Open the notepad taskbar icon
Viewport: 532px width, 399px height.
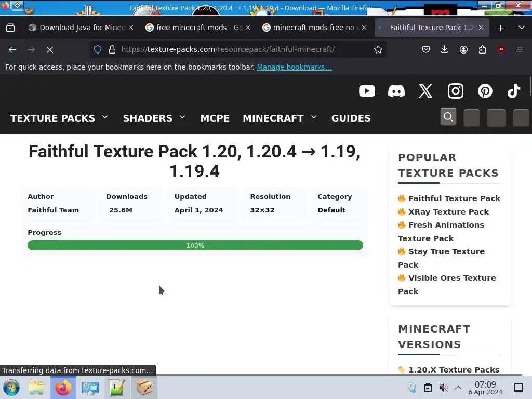point(117,388)
